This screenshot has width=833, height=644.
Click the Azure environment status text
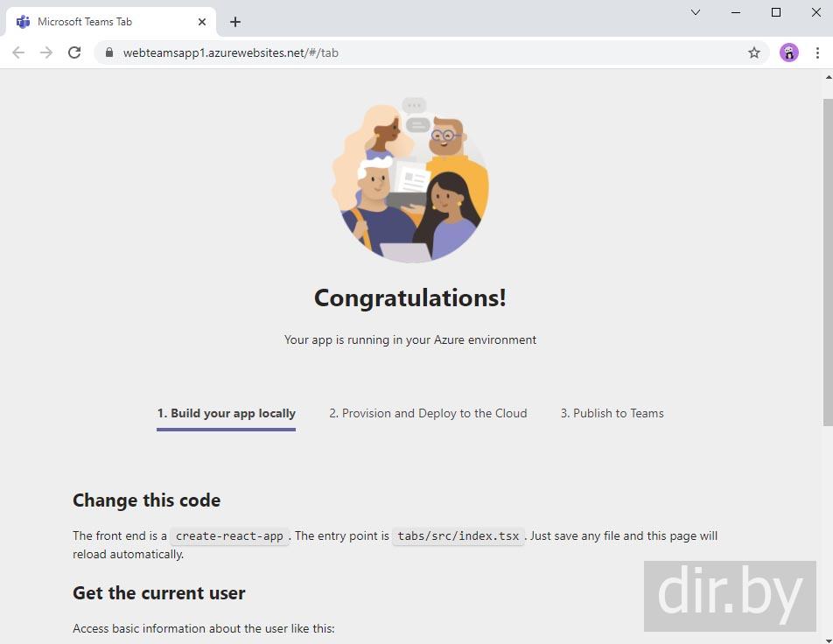click(410, 339)
